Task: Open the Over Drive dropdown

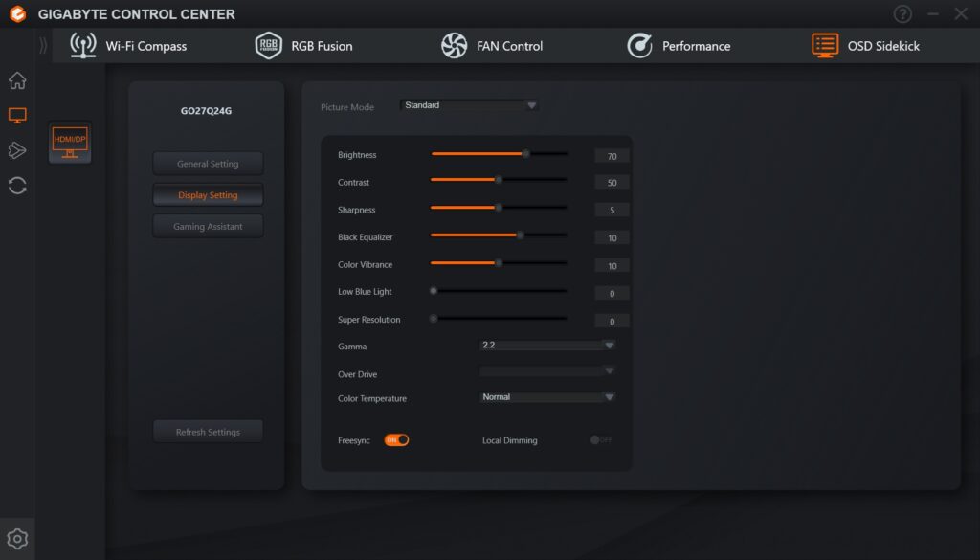Action: [546, 371]
